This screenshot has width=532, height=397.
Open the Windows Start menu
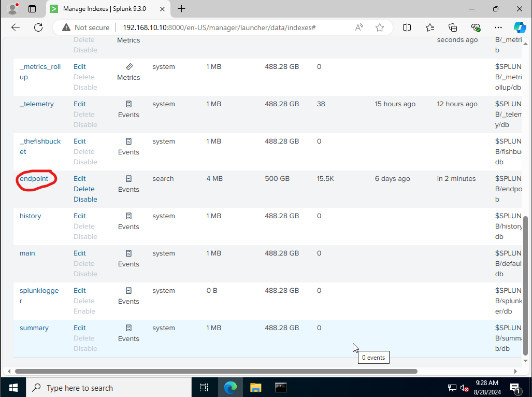(x=13, y=388)
